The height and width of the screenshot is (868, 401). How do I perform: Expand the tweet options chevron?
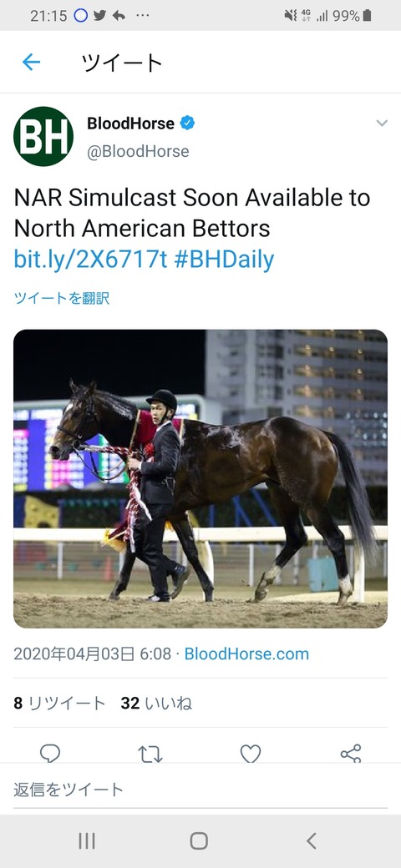click(x=382, y=123)
